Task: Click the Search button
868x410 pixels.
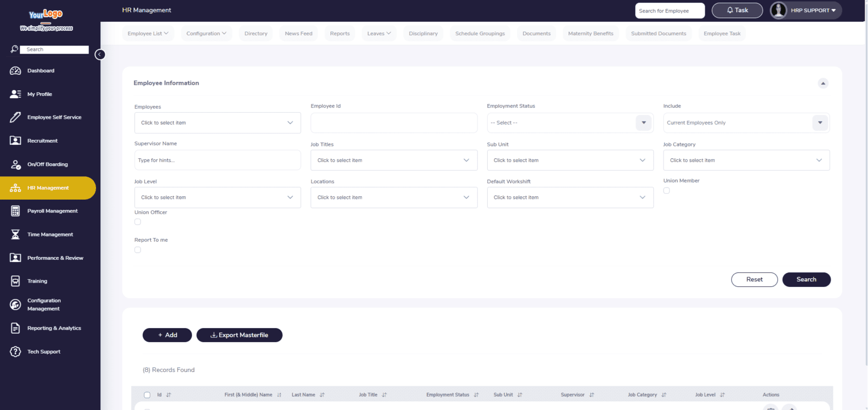Action: coord(806,279)
